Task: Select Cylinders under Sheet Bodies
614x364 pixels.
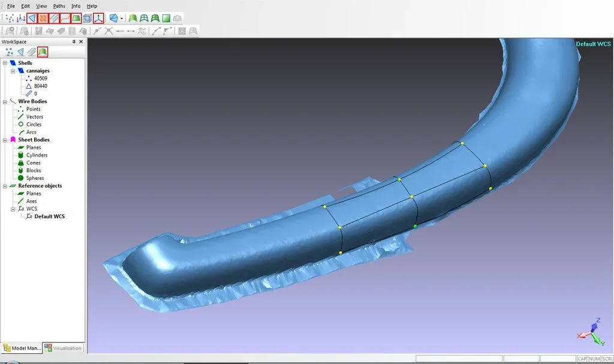Action: (x=37, y=155)
